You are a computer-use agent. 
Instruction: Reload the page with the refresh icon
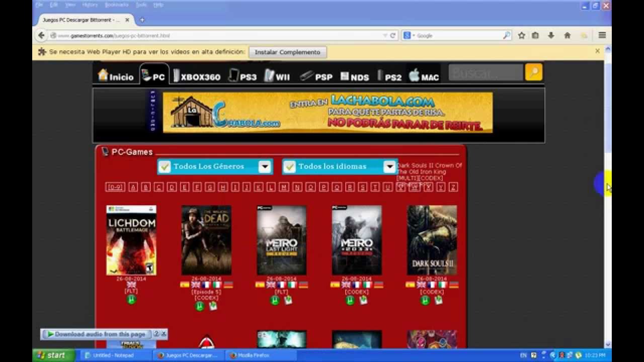point(393,36)
